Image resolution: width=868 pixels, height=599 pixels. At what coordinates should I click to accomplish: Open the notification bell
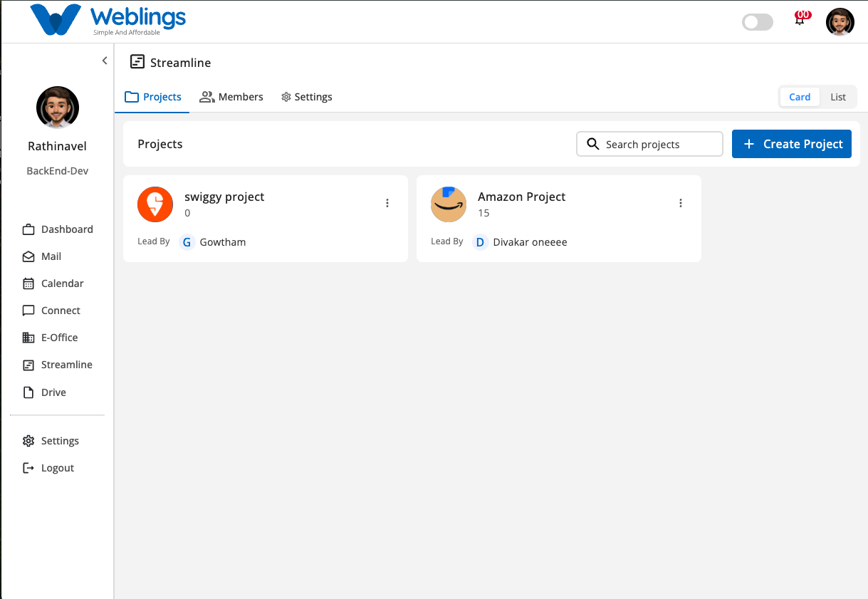(x=800, y=19)
